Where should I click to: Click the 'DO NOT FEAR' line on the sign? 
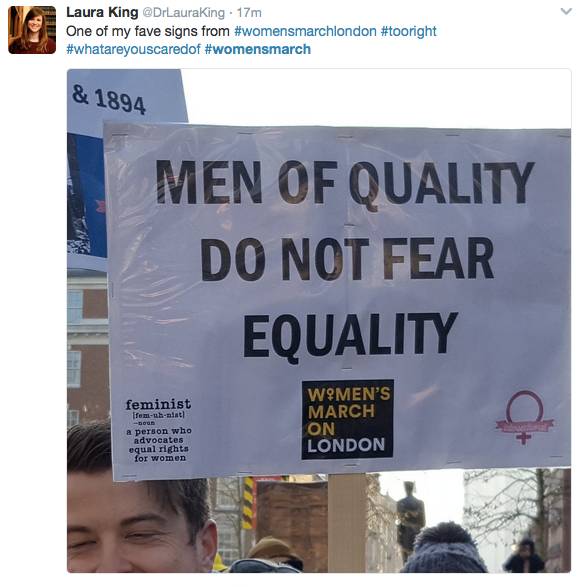click(x=347, y=259)
